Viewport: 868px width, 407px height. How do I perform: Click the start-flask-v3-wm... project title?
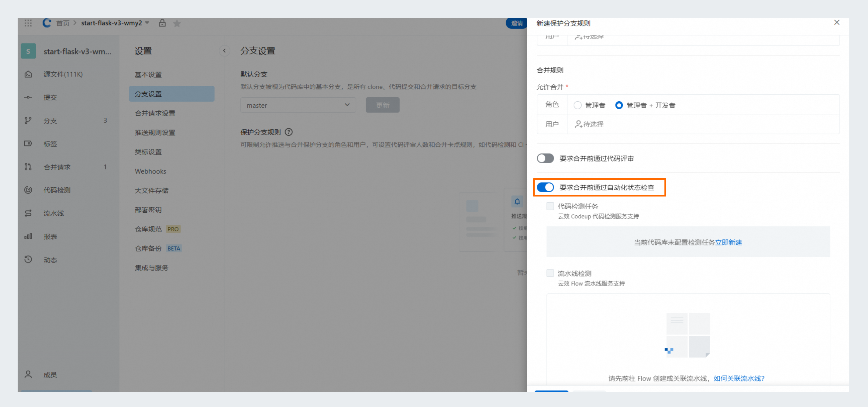point(77,51)
